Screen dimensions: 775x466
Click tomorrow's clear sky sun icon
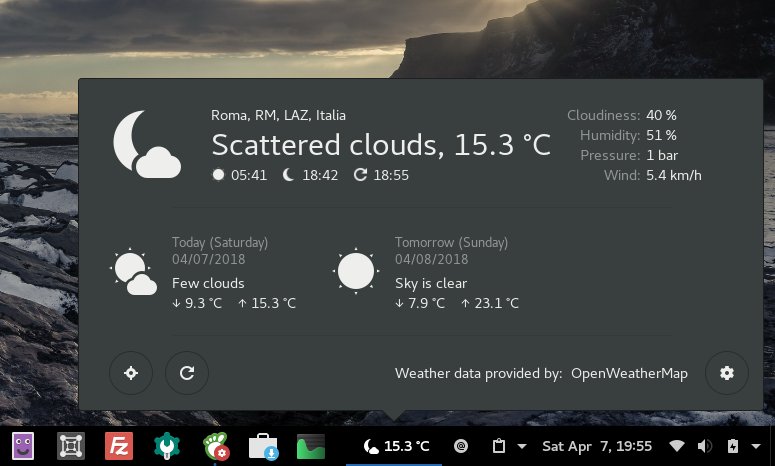[356, 271]
